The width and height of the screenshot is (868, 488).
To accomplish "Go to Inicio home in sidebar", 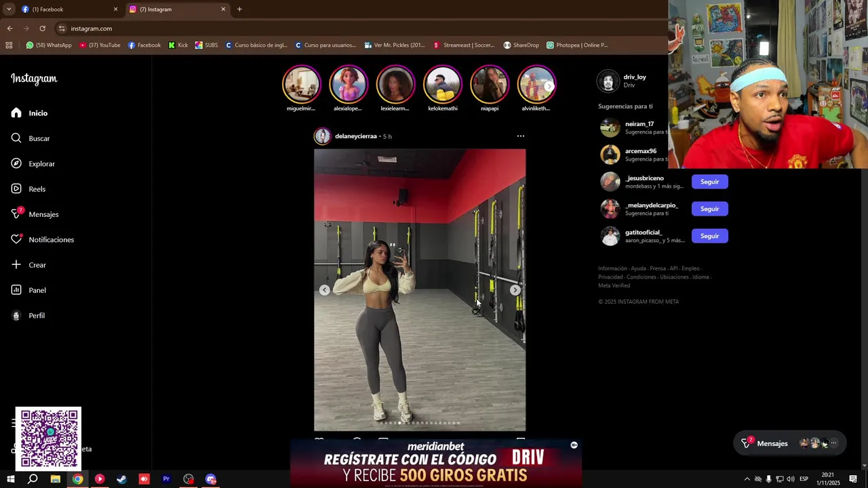I will (x=30, y=113).
